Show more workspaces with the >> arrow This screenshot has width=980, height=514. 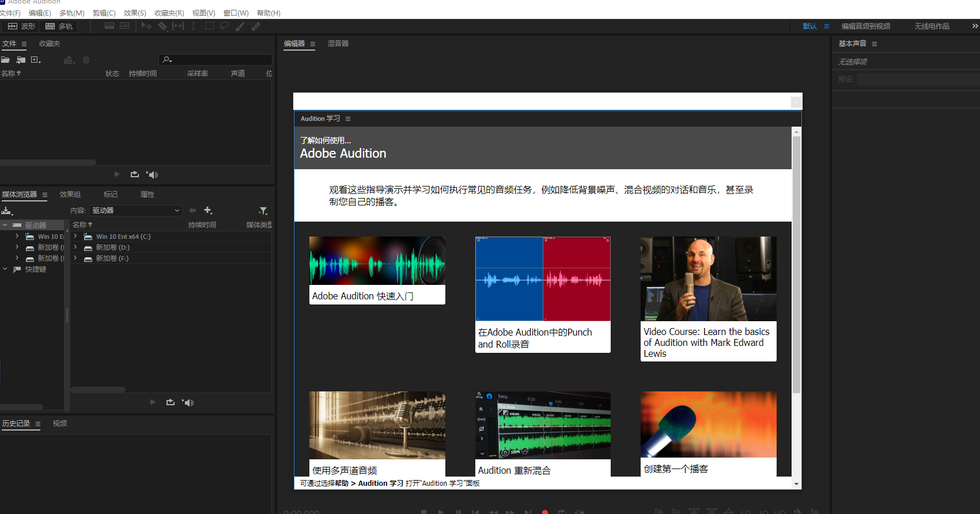pyautogui.click(x=975, y=26)
